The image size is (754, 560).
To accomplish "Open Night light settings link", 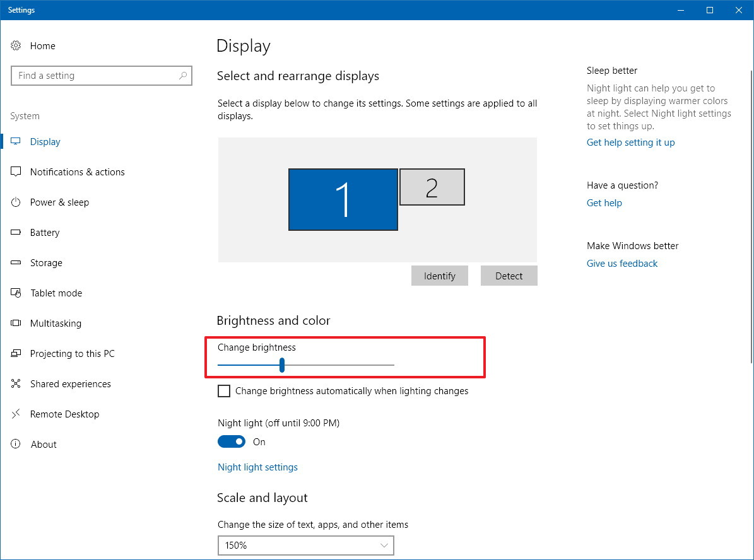I will click(257, 467).
